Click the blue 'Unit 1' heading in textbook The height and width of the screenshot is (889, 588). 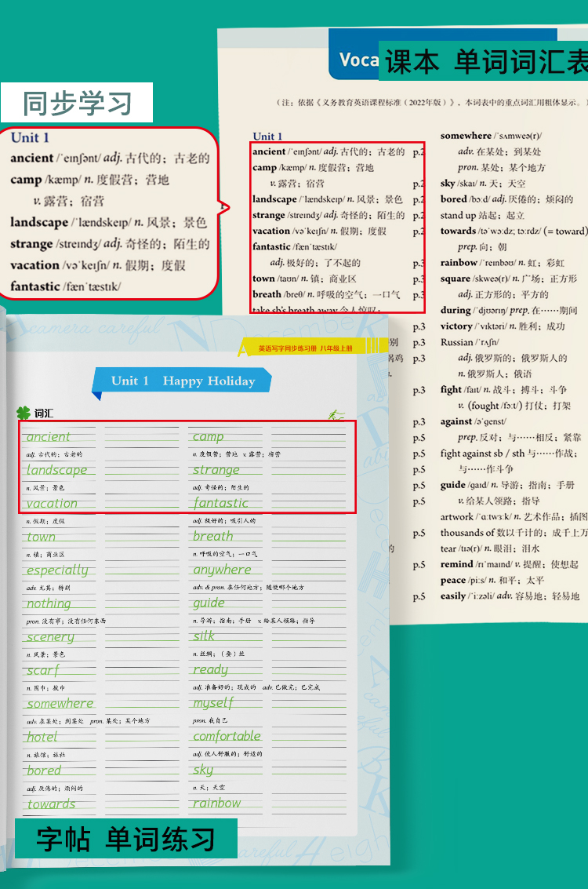tap(267, 137)
